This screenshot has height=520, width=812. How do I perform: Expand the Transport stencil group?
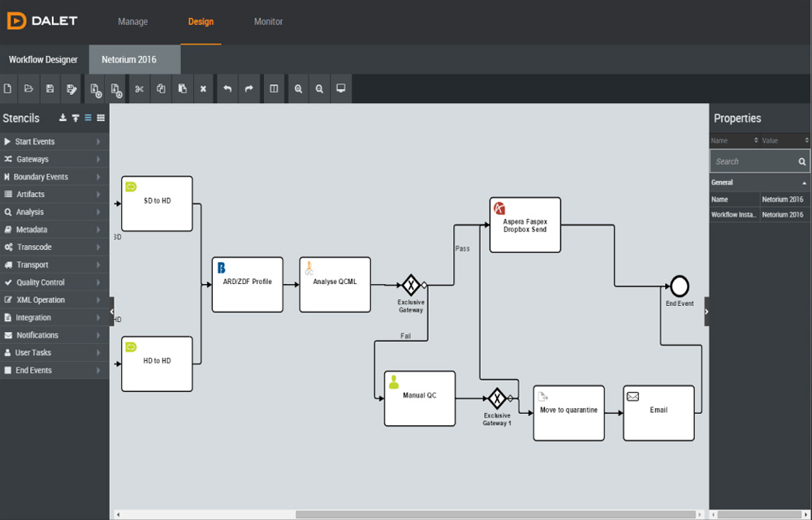[x=54, y=264]
